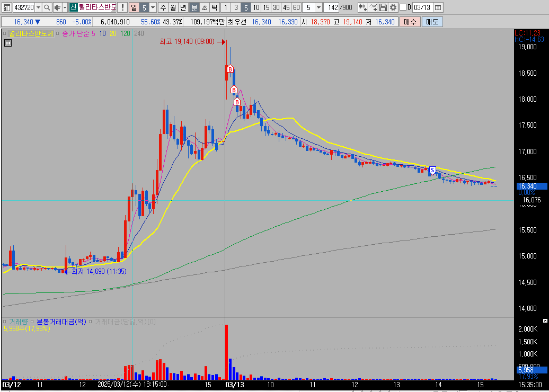Viewport: 549px width, 392px height.
Task: Switch to weekly chart 주
Action: (x=163, y=7)
